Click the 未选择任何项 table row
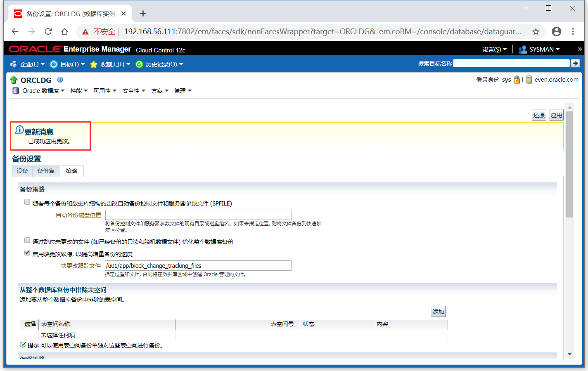Image resolution: width=588 pixels, height=371 pixels. point(234,335)
